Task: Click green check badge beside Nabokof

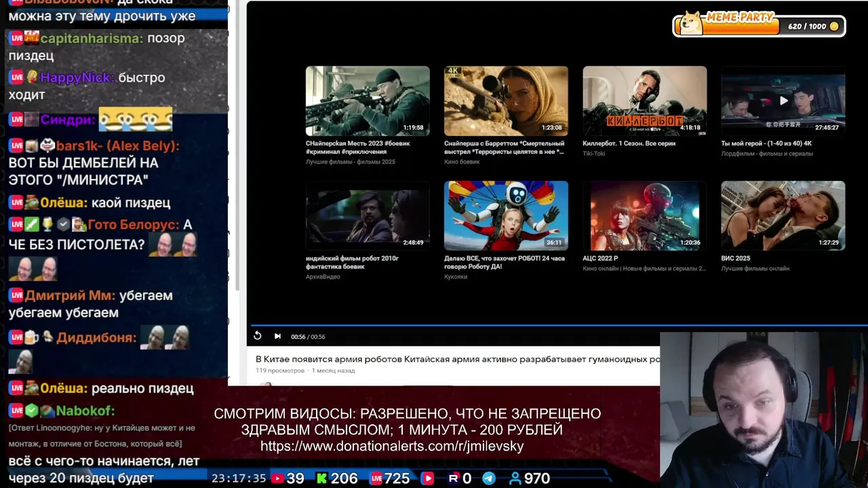Action: [32, 411]
